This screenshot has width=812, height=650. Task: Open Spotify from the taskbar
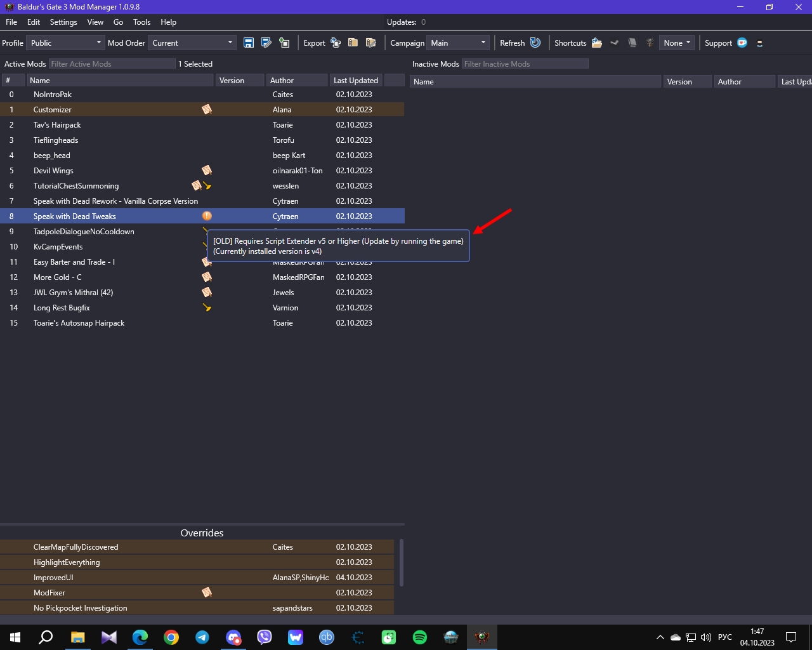420,637
